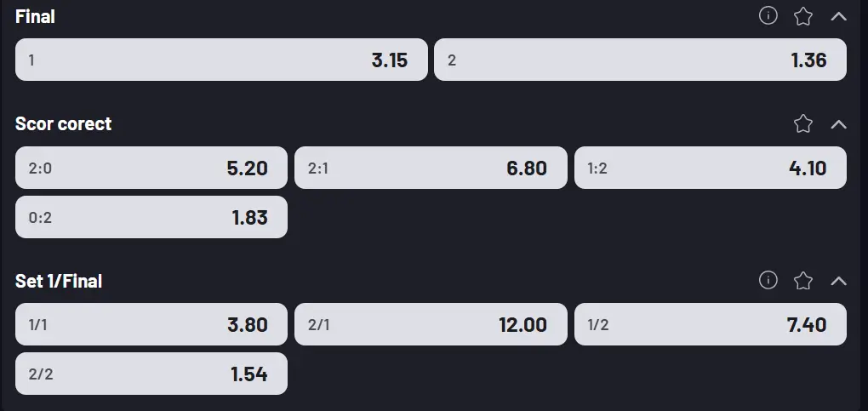
Task: Star the Scor corect market
Action: click(x=803, y=124)
